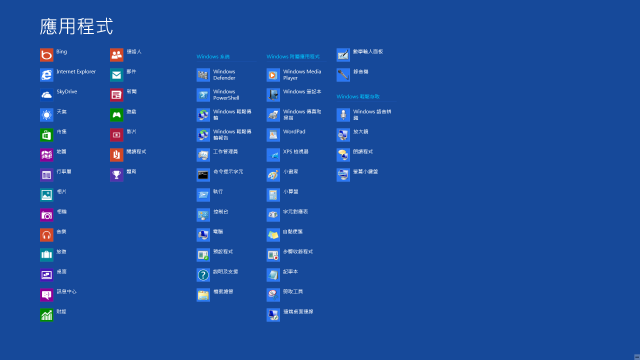The width and height of the screenshot is (640, 360).
Task: Open Snipping Tool (剪取工具)
Action: [x=273, y=295]
